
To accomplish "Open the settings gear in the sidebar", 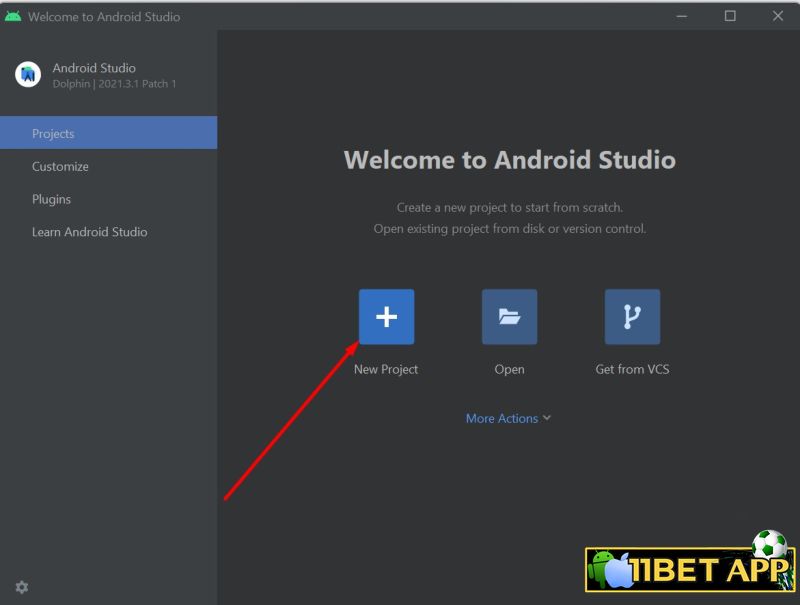I will coord(21,587).
